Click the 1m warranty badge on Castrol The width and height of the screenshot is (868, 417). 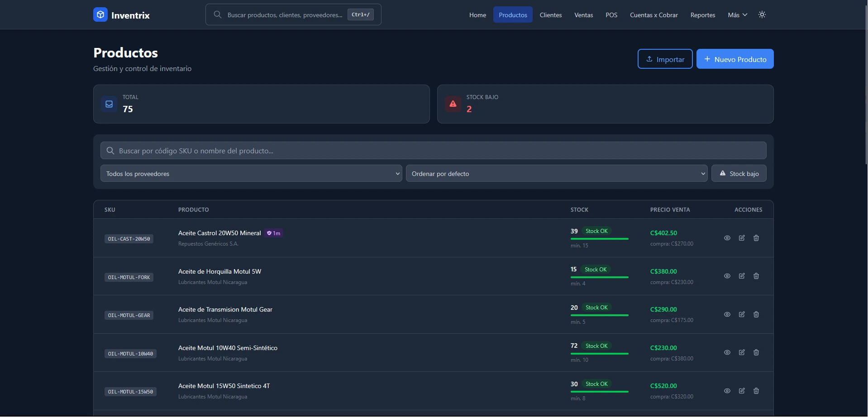[x=274, y=233]
